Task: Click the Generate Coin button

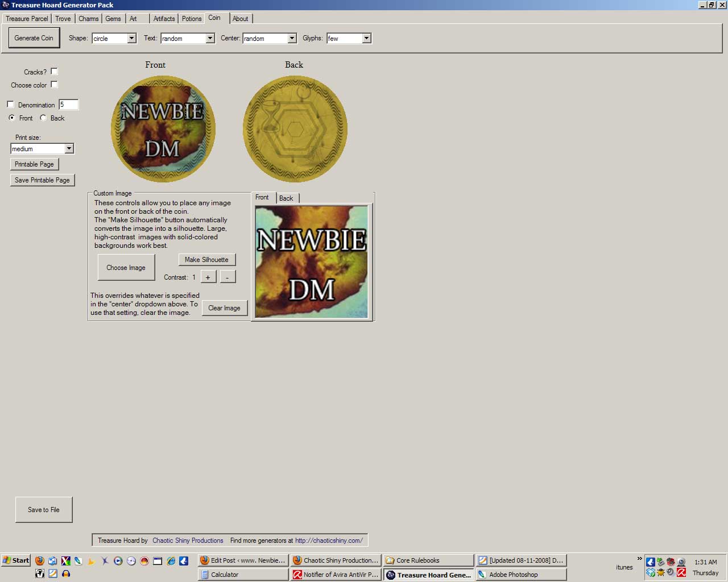Action: click(34, 38)
